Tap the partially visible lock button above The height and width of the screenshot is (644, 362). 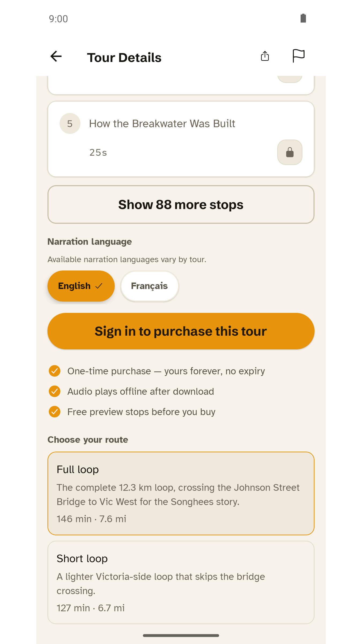[x=290, y=79]
